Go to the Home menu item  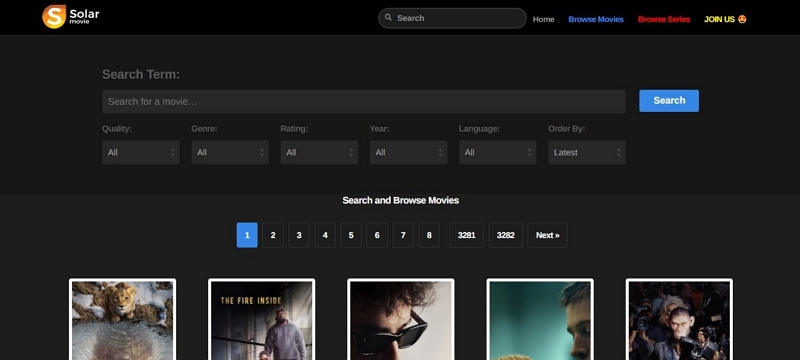click(543, 19)
